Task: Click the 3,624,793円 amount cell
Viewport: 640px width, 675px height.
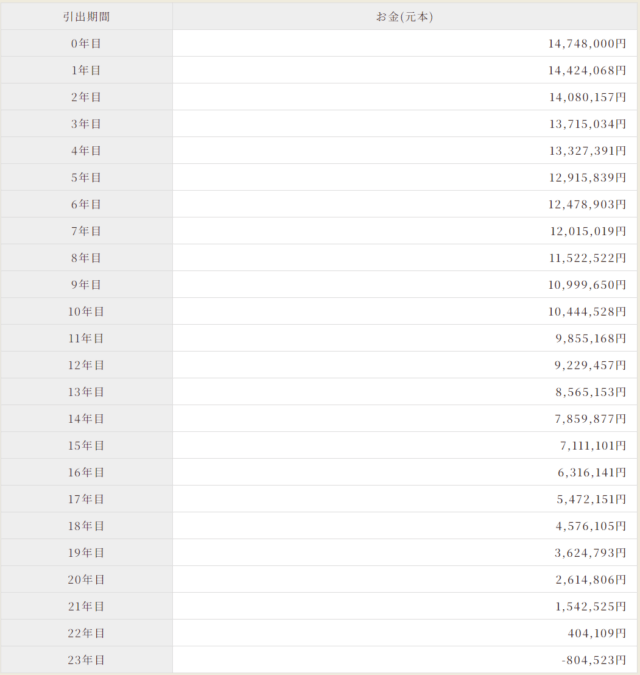Action: tap(590, 553)
